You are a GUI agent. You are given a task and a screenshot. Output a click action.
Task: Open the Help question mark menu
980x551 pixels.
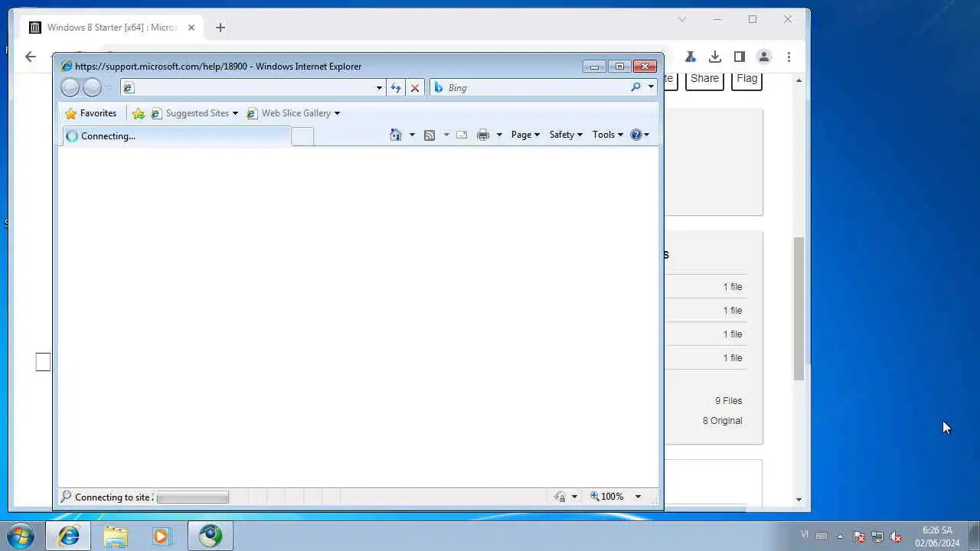639,135
